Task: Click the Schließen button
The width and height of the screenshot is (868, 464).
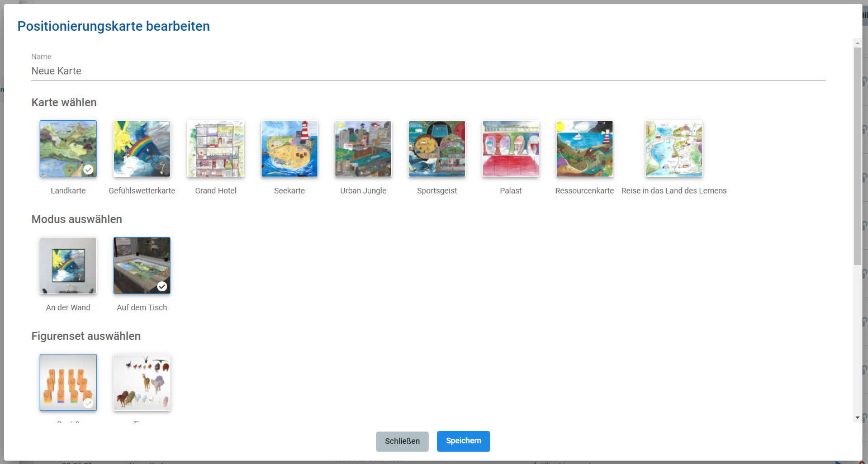Action: pyautogui.click(x=402, y=441)
